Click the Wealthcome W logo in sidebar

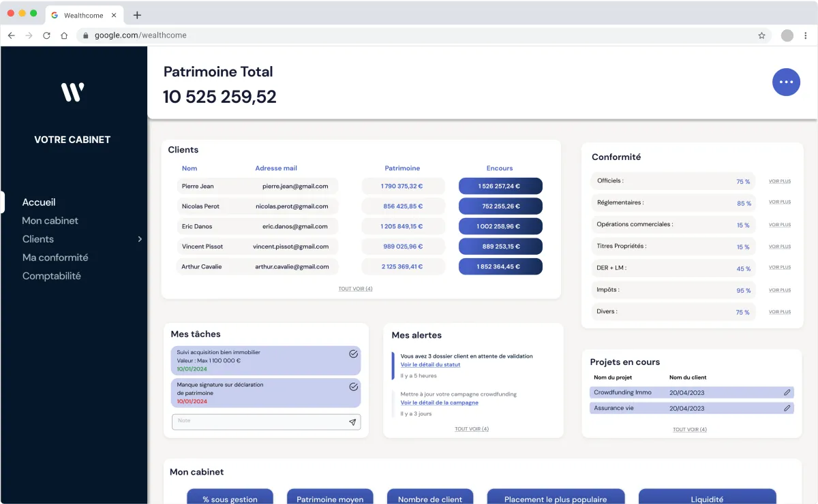[x=72, y=92]
